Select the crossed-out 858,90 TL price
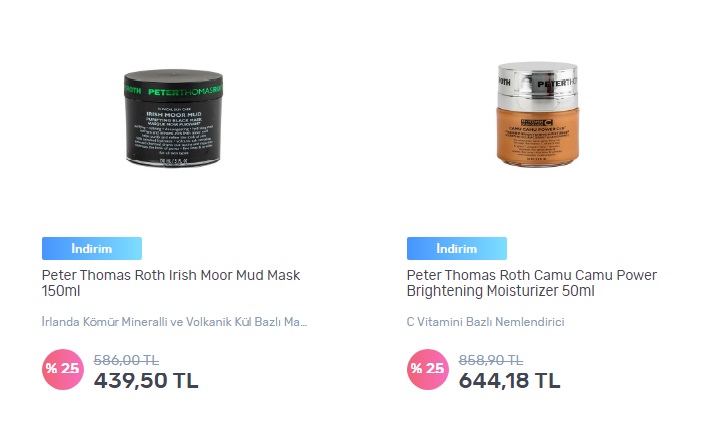 pos(491,360)
